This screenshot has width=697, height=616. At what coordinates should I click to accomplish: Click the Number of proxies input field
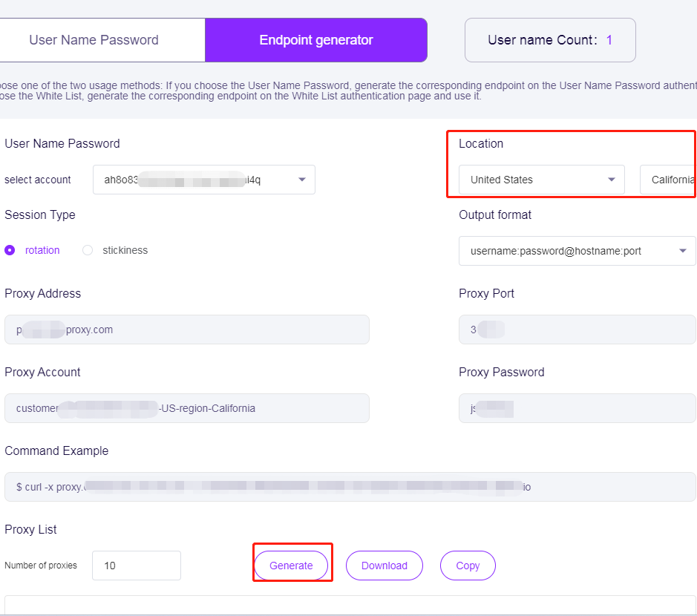coord(137,566)
